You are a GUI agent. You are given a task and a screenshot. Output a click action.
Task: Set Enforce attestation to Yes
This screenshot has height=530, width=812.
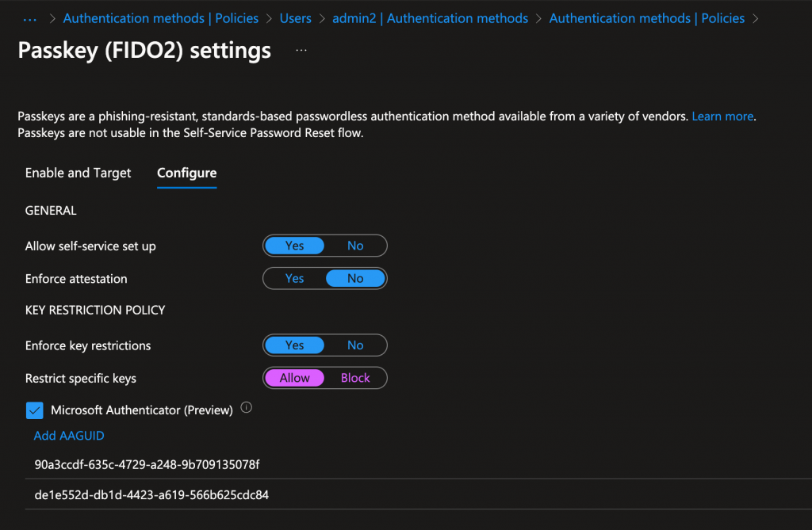[x=294, y=279]
